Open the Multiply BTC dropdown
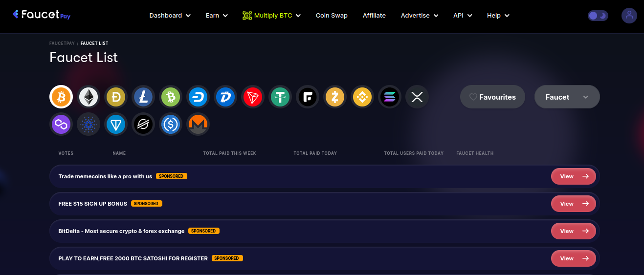This screenshot has height=275, width=644. [x=271, y=16]
